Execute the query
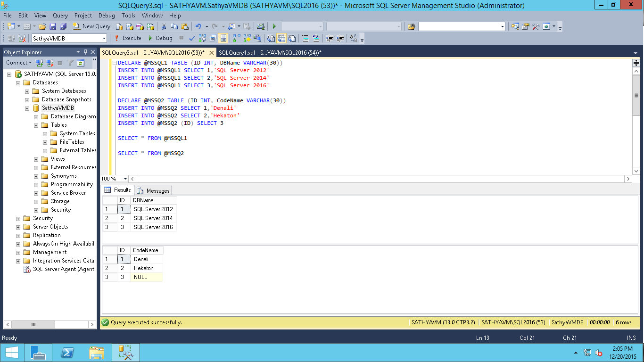This screenshot has height=362, width=644. click(128, 38)
